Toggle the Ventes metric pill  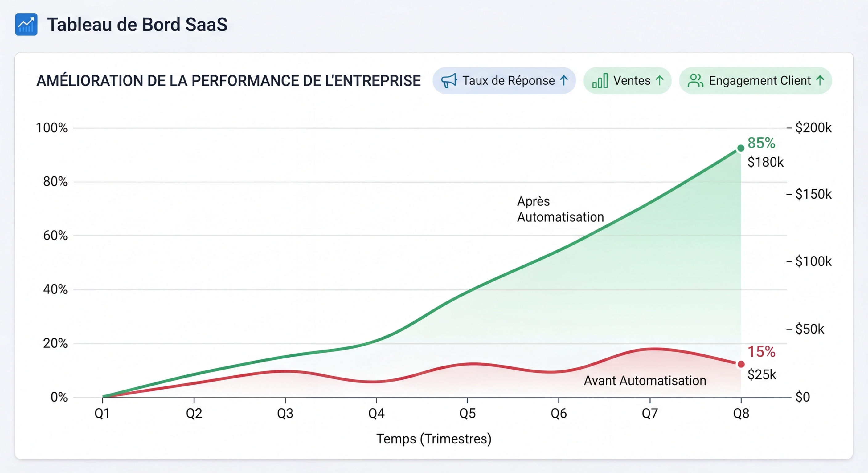pos(627,81)
